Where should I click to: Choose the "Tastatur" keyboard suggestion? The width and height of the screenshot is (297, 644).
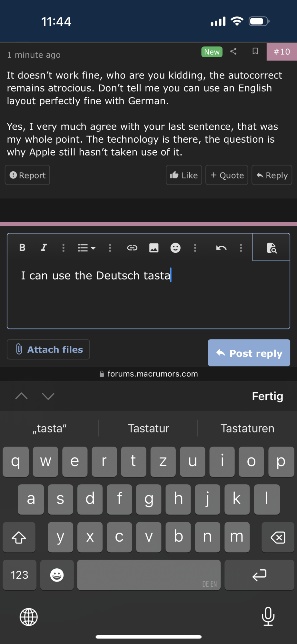click(148, 428)
